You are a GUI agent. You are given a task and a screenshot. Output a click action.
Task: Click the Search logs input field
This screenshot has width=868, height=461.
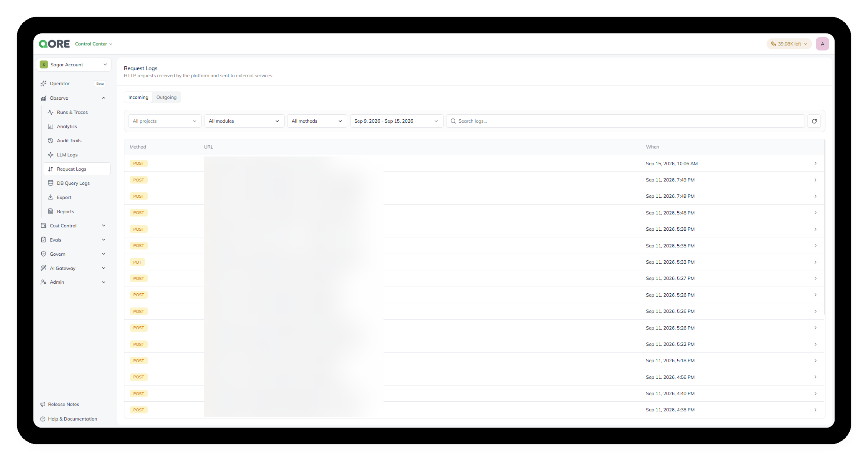(x=626, y=121)
